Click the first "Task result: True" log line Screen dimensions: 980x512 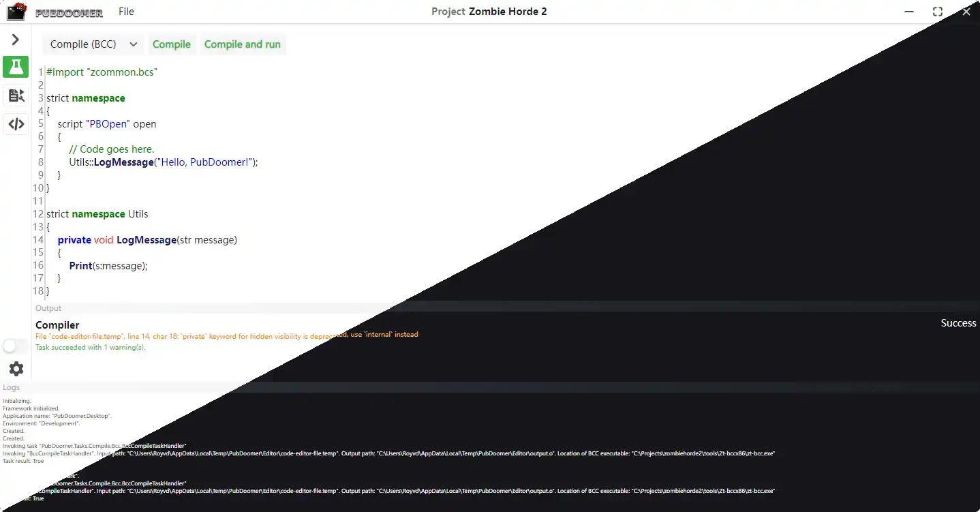click(x=23, y=461)
